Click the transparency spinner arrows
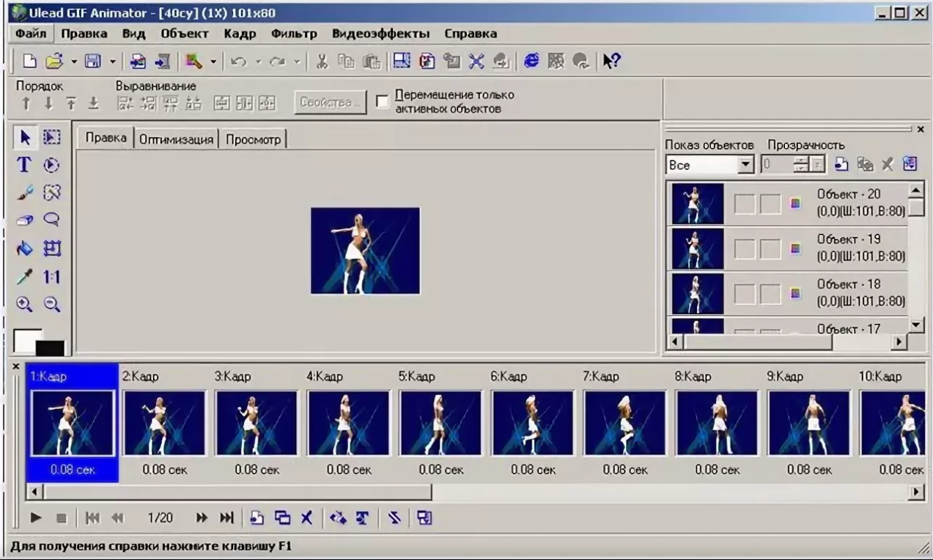 coord(802,166)
